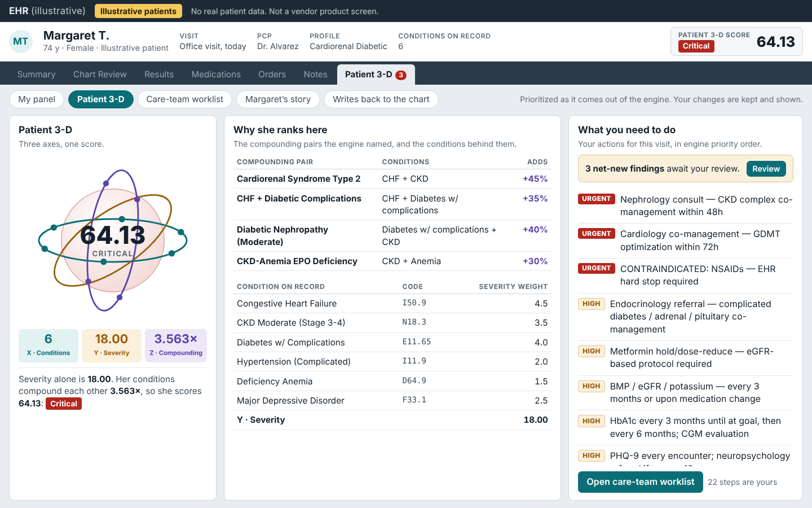
Task: Choose the My panel pill
Action: coord(37,99)
